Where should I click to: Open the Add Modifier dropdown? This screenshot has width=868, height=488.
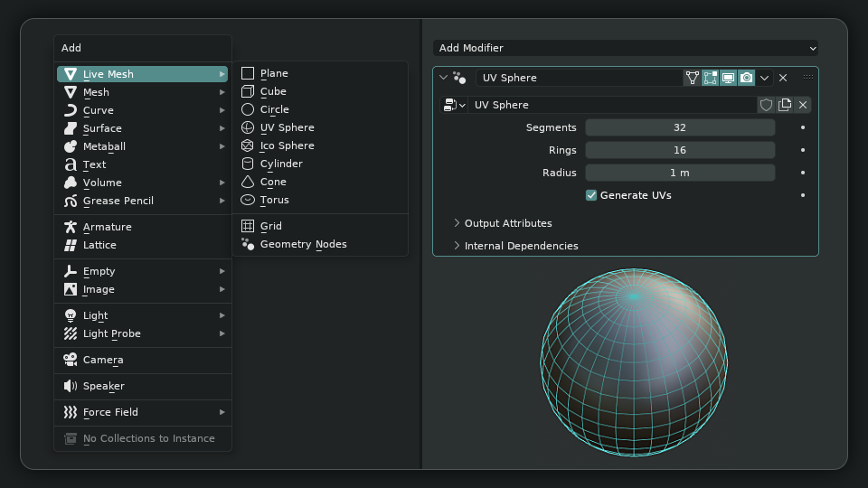(626, 48)
